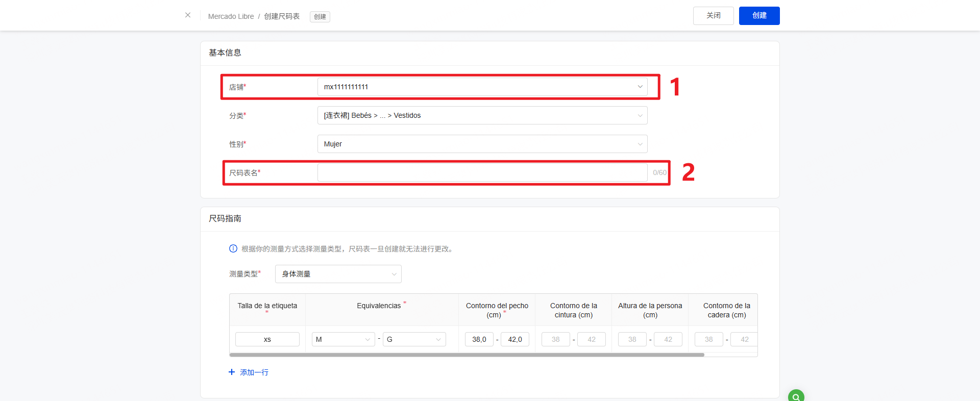Click chest minimum 38,0 input
The height and width of the screenshot is (401, 980).
pyautogui.click(x=479, y=339)
